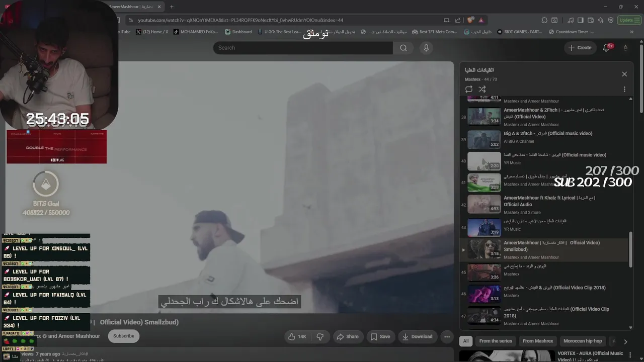The width and height of the screenshot is (644, 362).
Task: Toggle the browser sidebar panel icon
Action: 581,20
